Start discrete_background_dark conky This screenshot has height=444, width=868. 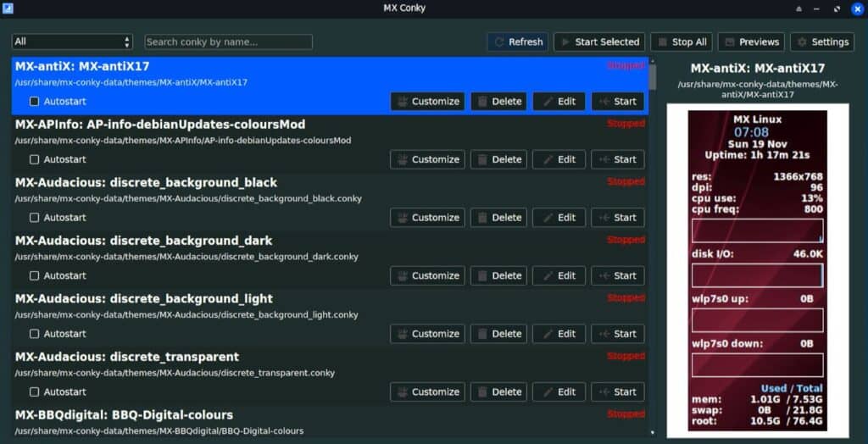tap(618, 275)
